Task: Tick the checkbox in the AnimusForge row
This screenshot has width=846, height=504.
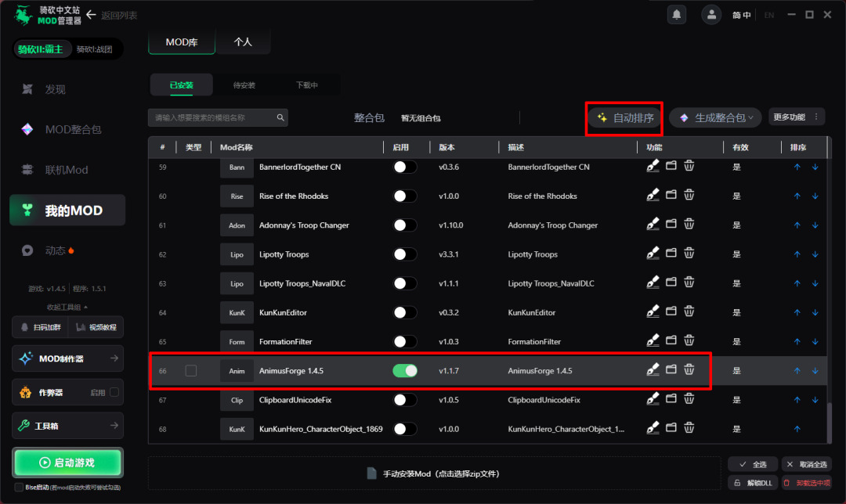Action: [191, 371]
